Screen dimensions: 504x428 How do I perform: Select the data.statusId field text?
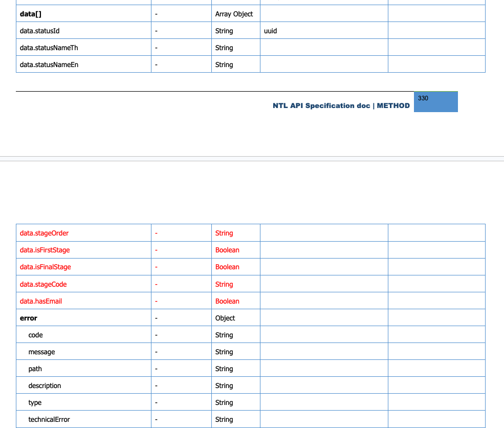click(39, 31)
